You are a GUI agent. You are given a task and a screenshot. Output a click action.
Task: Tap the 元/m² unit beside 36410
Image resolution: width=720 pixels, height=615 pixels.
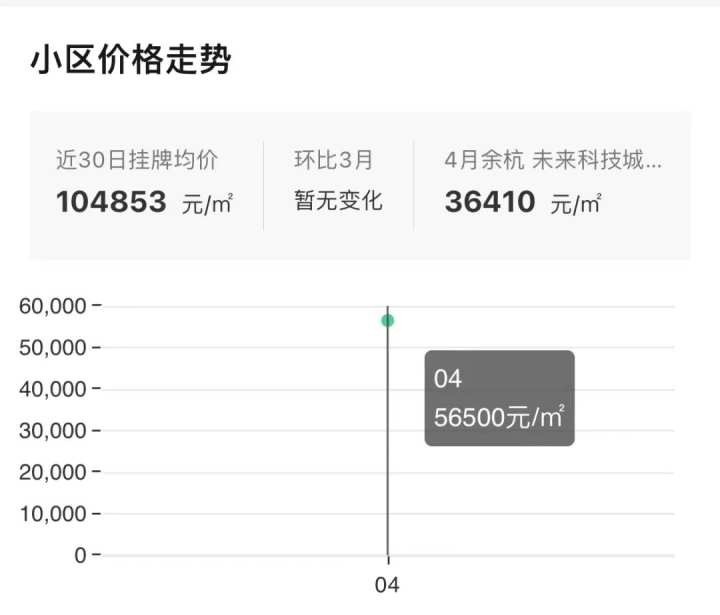[x=576, y=203]
